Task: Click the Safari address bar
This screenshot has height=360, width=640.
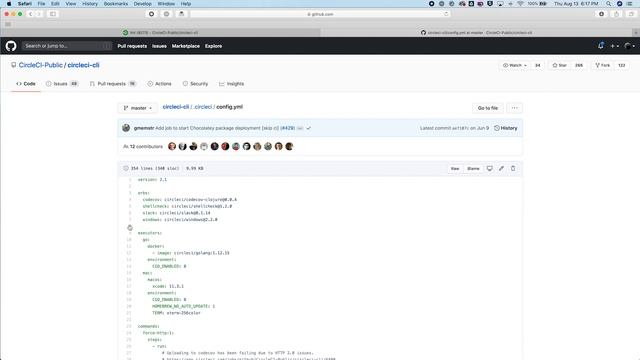Action: (320, 14)
